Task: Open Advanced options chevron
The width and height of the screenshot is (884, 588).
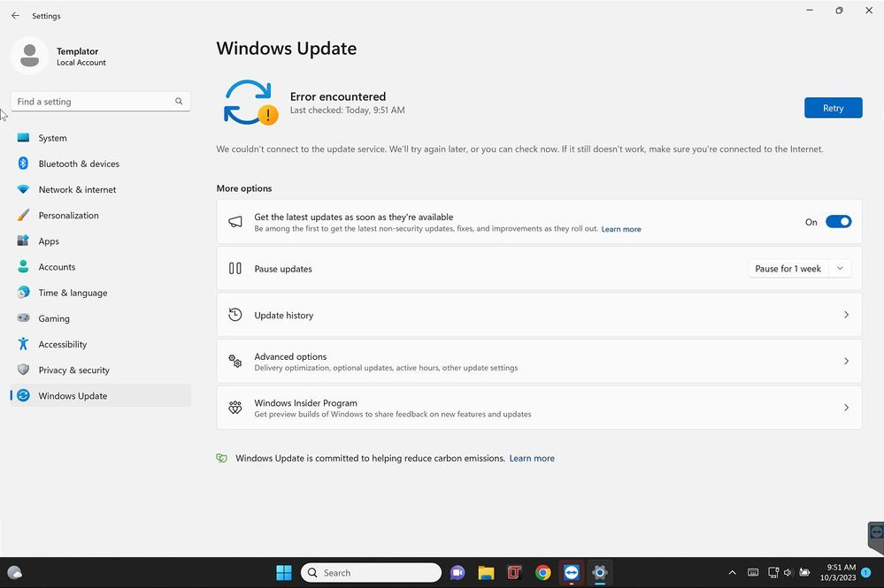Action: [x=846, y=361]
